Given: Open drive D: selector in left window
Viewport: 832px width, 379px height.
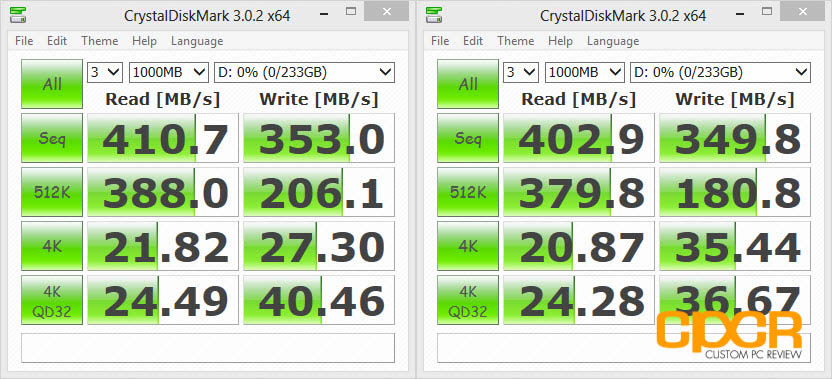Looking at the screenshot, I should coord(304,72).
